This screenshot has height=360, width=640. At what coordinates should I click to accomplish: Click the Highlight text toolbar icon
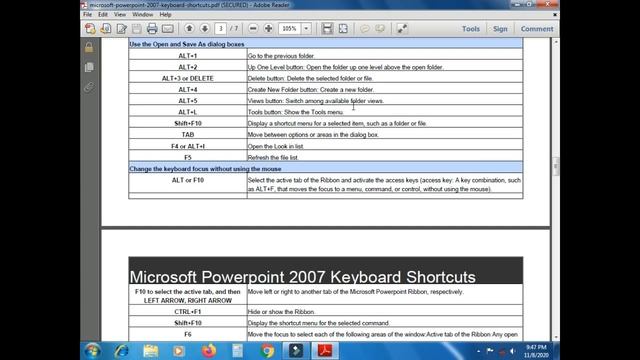(x=380, y=29)
